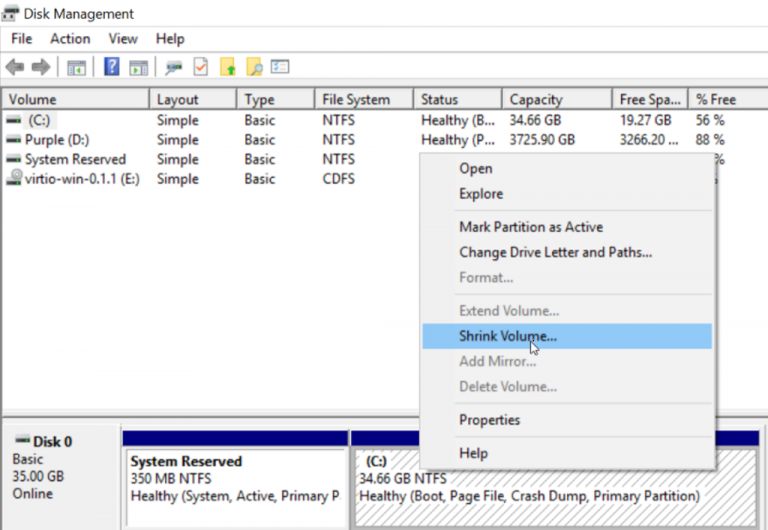Sort by the Volume column header

pyautogui.click(x=75, y=99)
